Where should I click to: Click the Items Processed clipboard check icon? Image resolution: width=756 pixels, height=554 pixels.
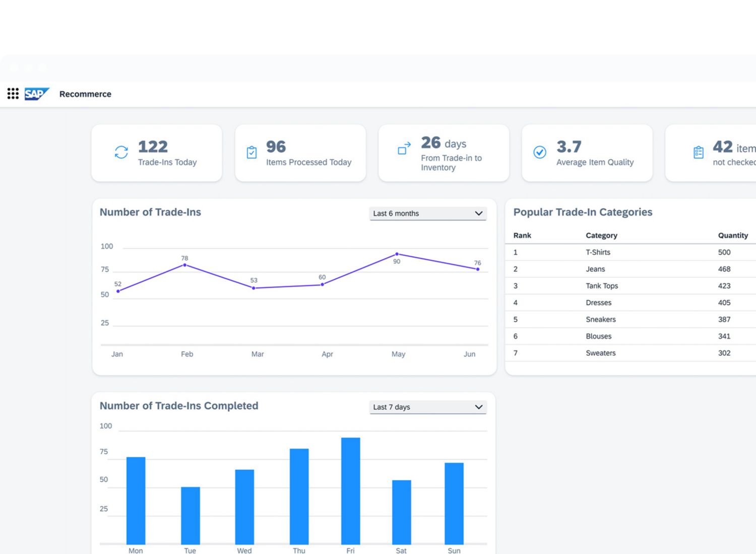(251, 152)
